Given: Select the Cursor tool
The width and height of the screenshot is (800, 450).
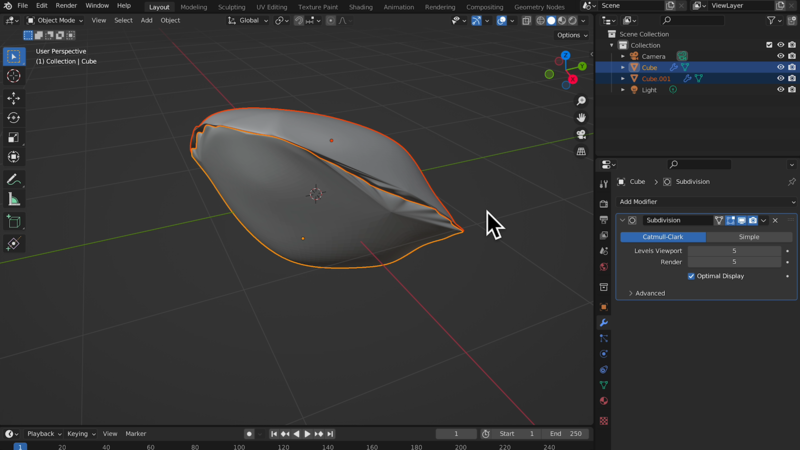Looking at the screenshot, I should click(x=14, y=76).
